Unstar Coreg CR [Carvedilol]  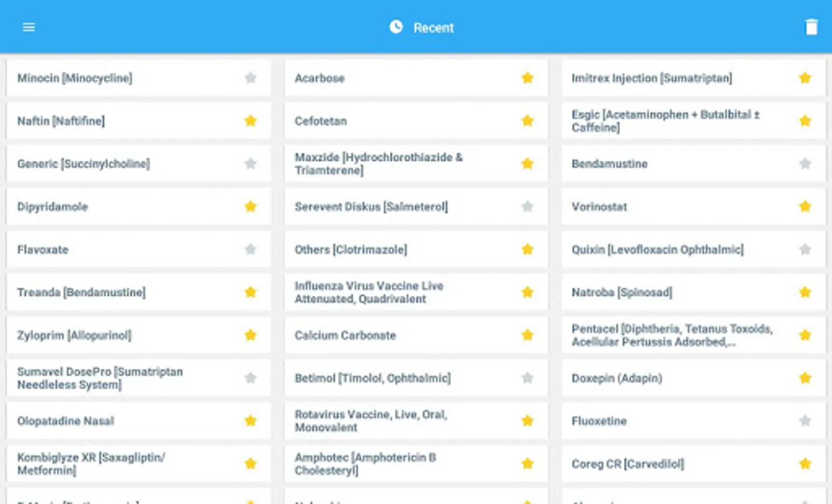(x=805, y=464)
